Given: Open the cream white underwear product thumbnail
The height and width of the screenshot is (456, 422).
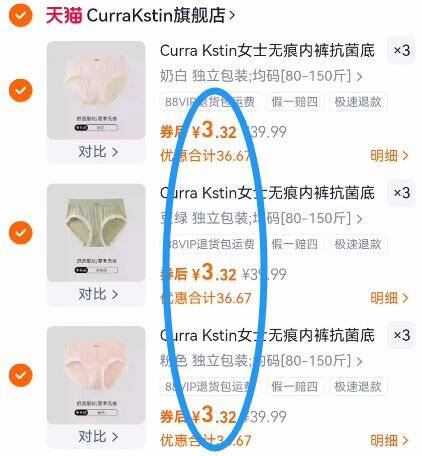Looking at the screenshot, I should pos(96,90).
